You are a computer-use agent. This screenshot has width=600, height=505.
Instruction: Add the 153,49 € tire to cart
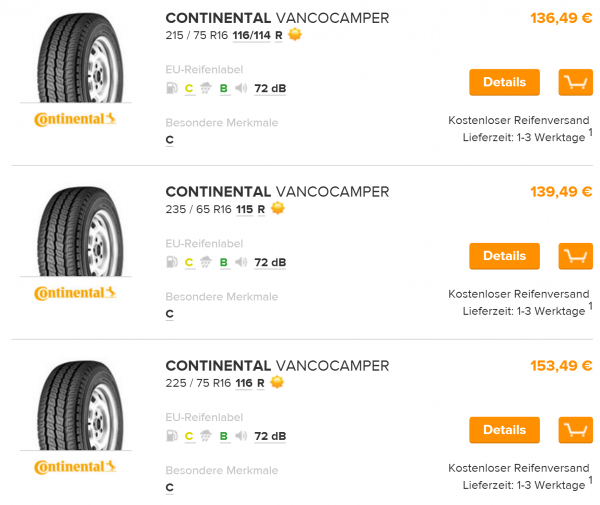(575, 430)
